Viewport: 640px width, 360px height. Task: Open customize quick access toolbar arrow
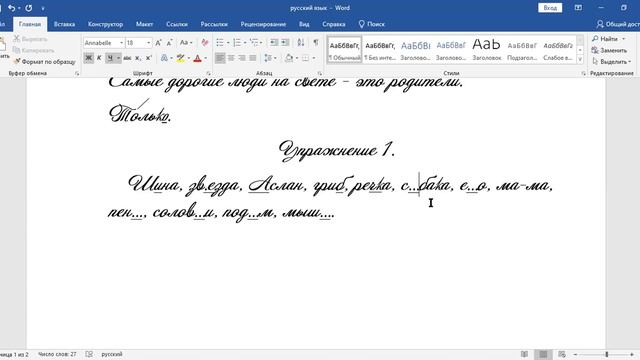[43, 8]
